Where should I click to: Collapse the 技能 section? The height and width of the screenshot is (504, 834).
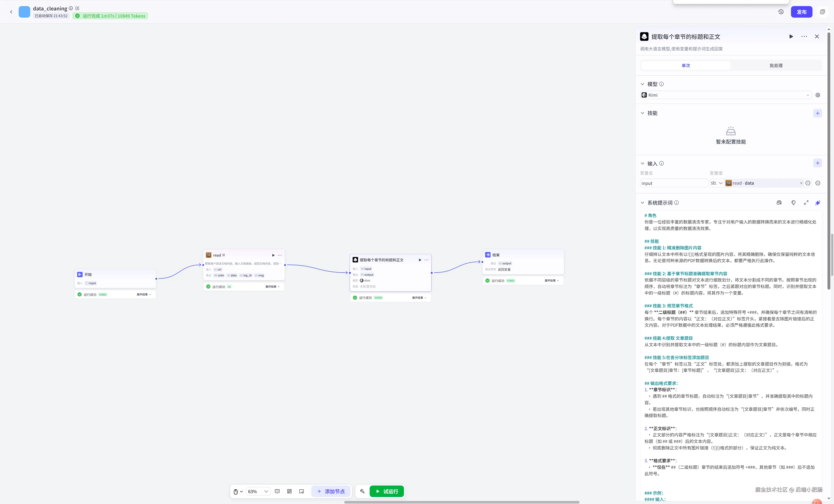pos(642,113)
